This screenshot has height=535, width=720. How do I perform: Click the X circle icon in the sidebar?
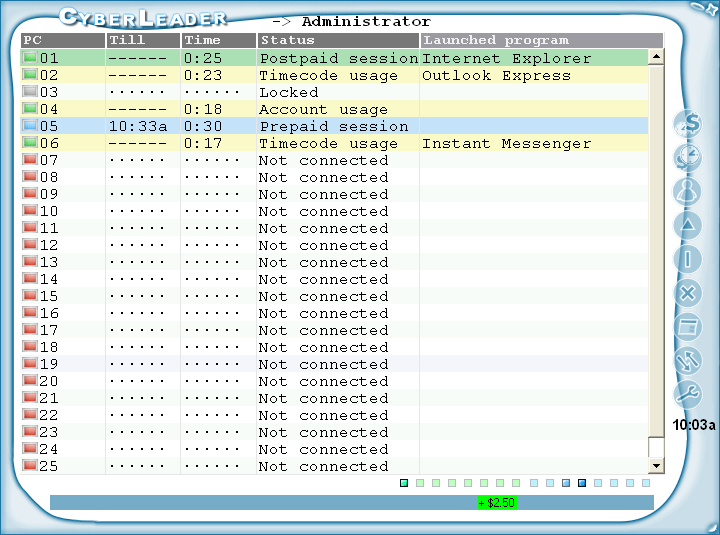point(687,293)
